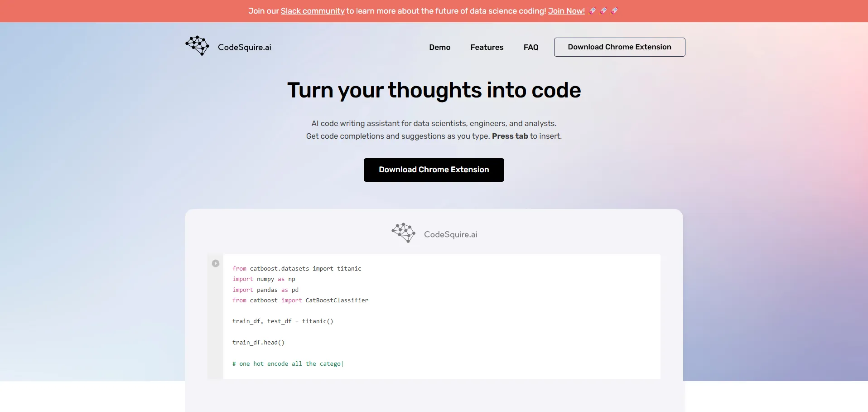This screenshot has height=412, width=868.
Task: Click the catboost.datasets import titanic line
Action: click(297, 269)
